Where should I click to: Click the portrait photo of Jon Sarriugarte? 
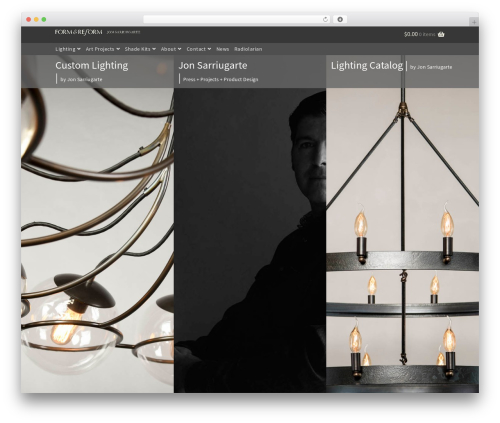(250, 240)
